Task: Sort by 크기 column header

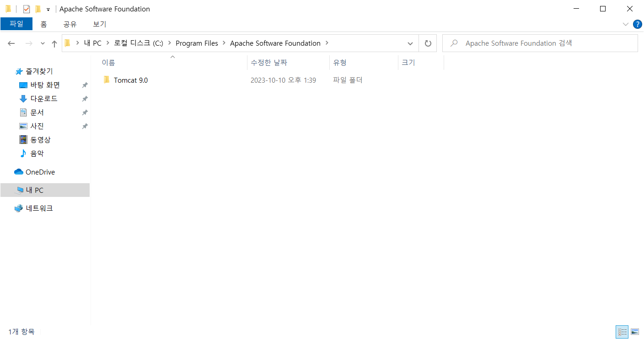Action: click(x=408, y=63)
